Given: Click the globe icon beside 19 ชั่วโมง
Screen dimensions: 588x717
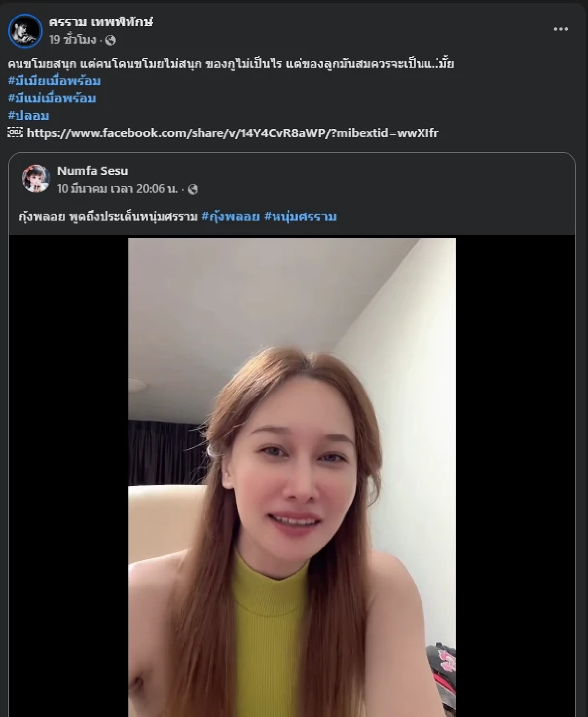Looking at the screenshot, I should tap(111, 40).
